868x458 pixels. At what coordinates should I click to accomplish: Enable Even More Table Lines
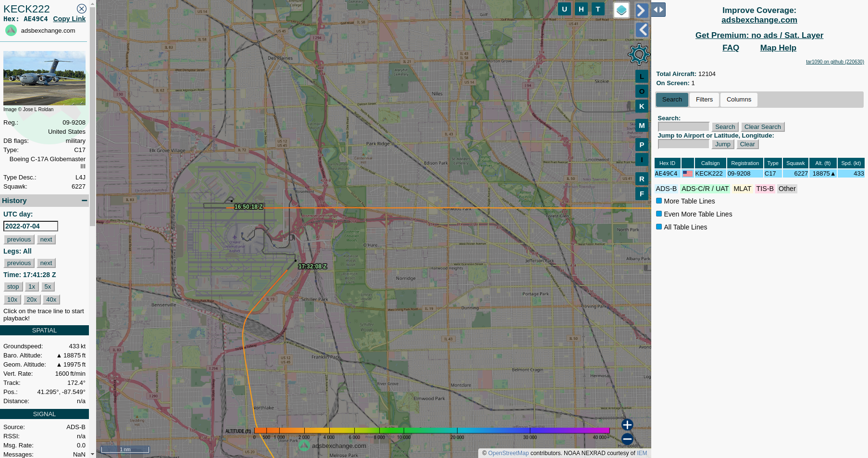(x=659, y=214)
